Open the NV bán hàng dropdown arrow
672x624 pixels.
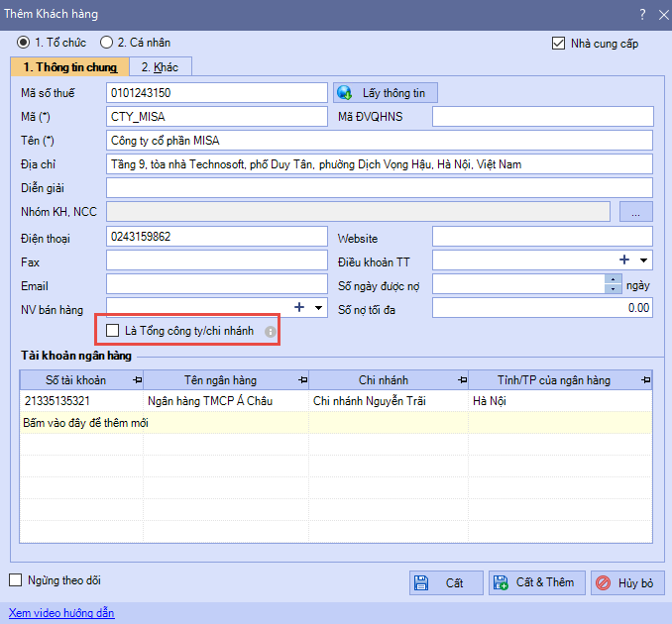pyautogui.click(x=317, y=308)
